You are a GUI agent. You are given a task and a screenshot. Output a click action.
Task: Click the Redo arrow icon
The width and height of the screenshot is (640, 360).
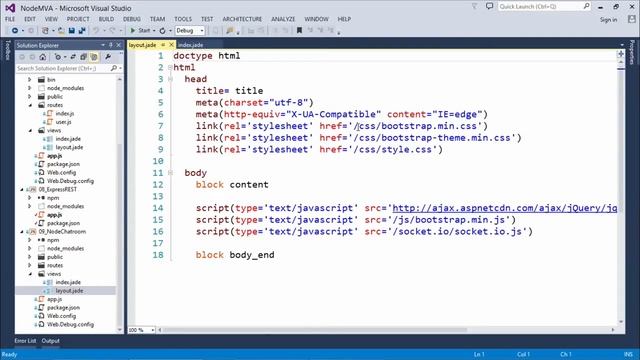pos(112,31)
